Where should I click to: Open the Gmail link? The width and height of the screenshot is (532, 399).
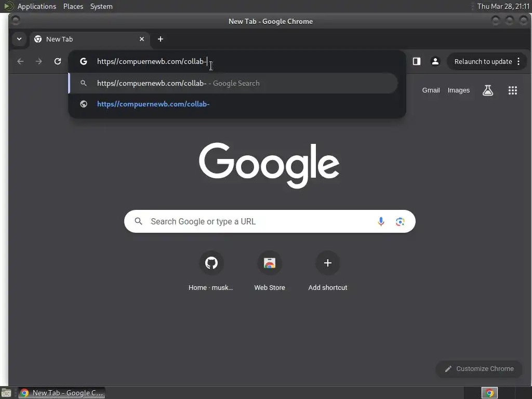[431, 90]
